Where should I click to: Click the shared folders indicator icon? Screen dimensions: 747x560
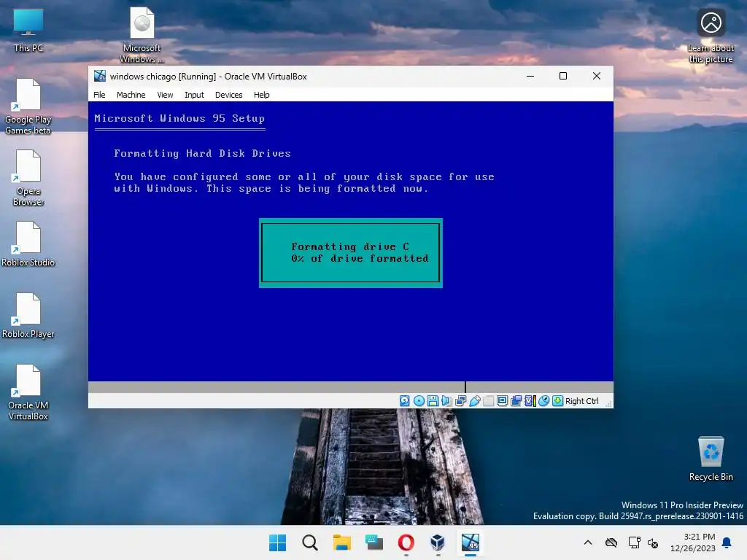488,401
